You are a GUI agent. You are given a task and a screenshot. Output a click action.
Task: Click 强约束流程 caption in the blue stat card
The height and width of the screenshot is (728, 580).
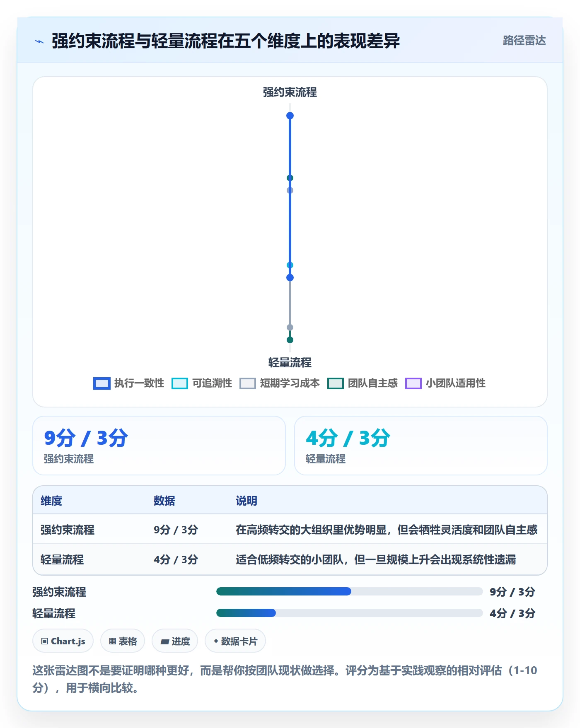pos(69,459)
